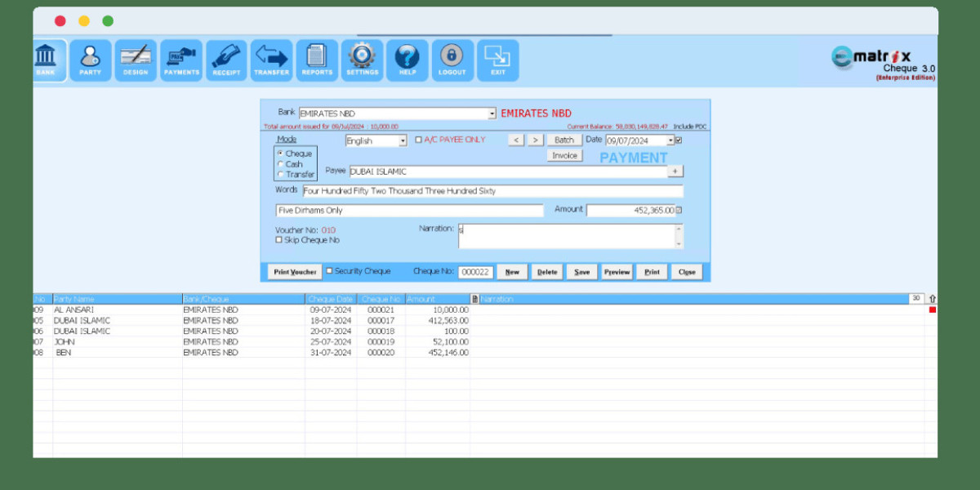Open the English language dropdown
The image size is (980, 490).
pos(403,141)
